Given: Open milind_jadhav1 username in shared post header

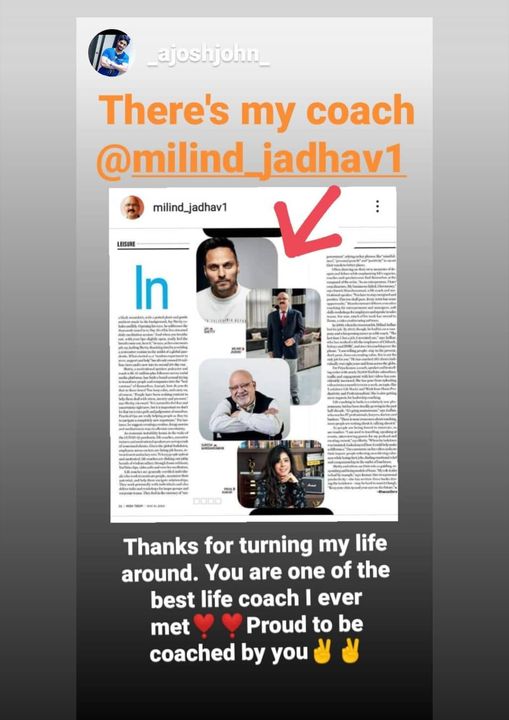Looking at the screenshot, I should pyautogui.click(x=190, y=207).
